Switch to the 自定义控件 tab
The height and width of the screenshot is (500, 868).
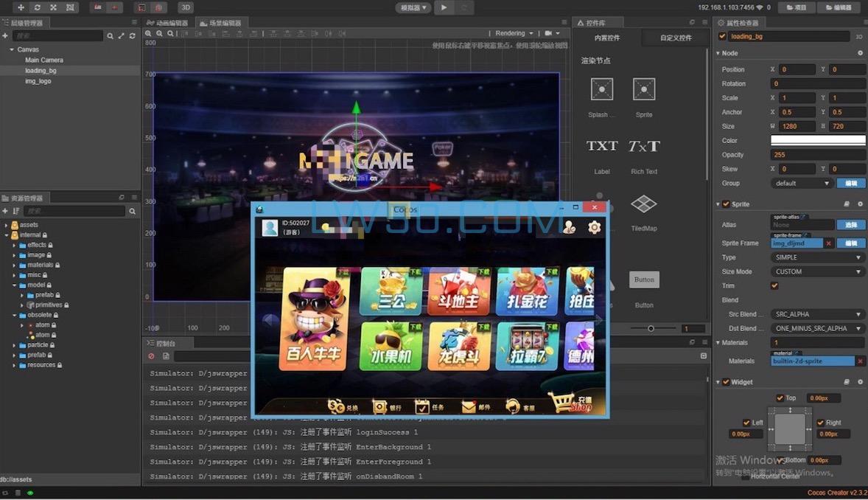coord(676,38)
